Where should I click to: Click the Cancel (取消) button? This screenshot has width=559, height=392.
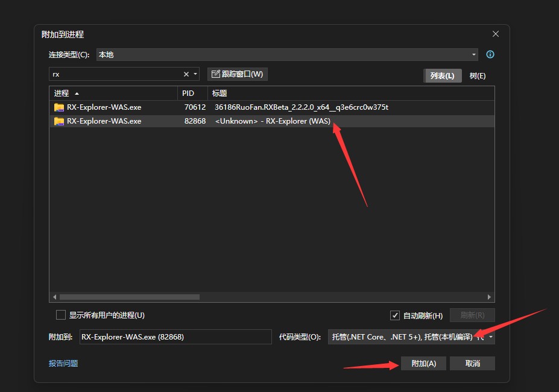click(472, 364)
